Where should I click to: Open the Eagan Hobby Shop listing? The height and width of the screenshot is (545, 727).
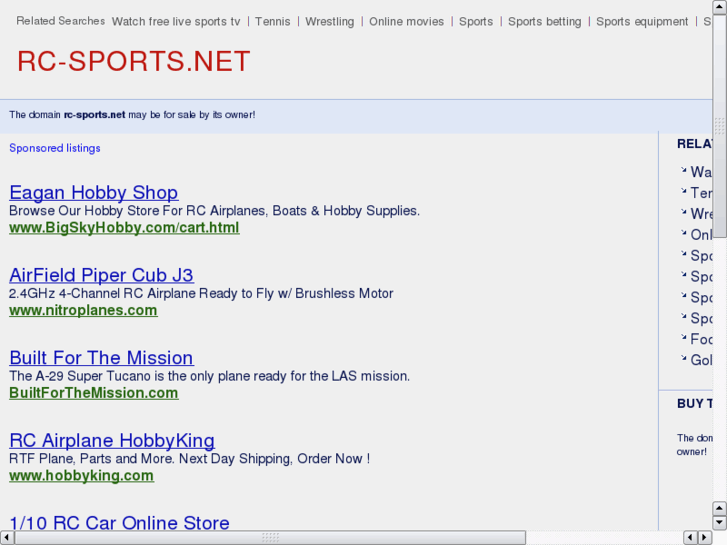tap(94, 192)
